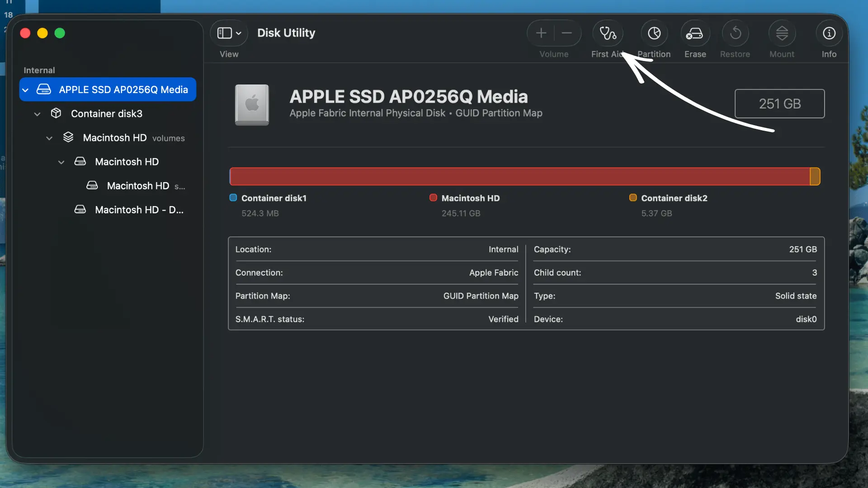The height and width of the screenshot is (488, 868).
Task: Click the Container disk3 cube icon
Action: [x=56, y=113]
